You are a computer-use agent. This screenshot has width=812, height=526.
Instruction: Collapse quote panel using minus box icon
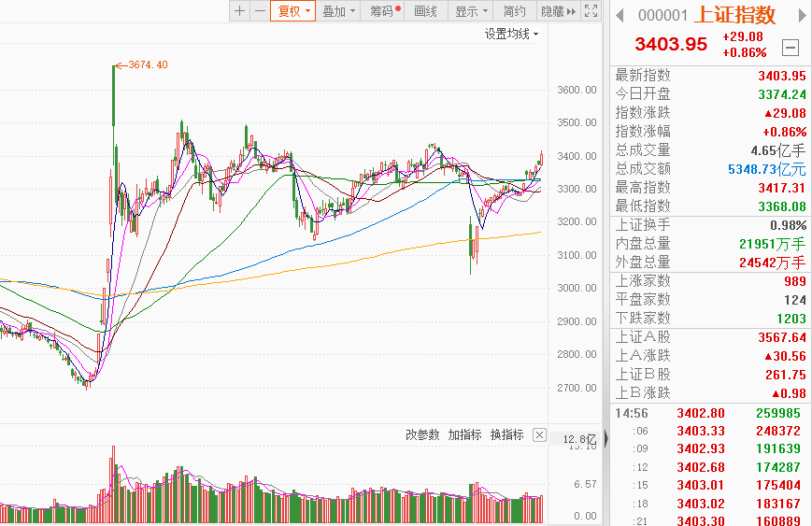tap(791, 48)
